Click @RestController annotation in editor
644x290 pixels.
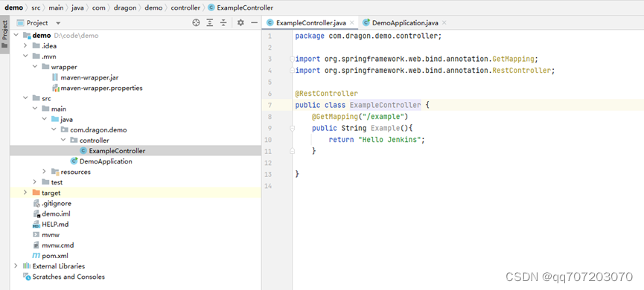(327, 94)
